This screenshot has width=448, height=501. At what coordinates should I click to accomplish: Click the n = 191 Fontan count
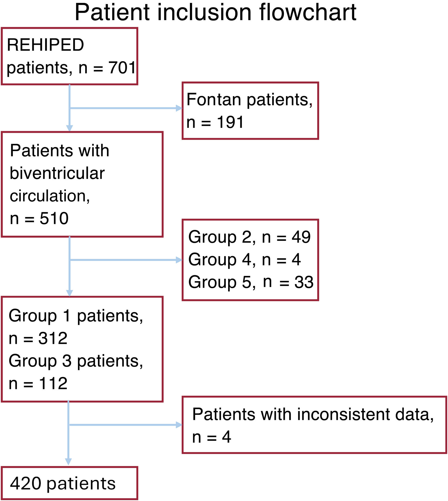click(x=215, y=122)
